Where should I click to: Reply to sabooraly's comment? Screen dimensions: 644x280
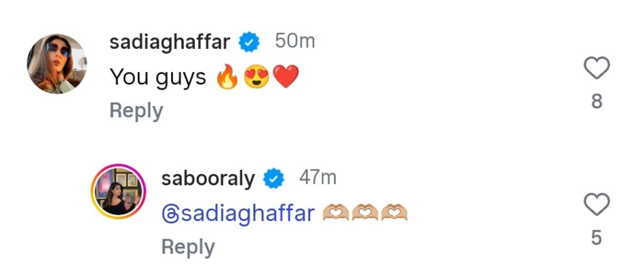tap(187, 247)
